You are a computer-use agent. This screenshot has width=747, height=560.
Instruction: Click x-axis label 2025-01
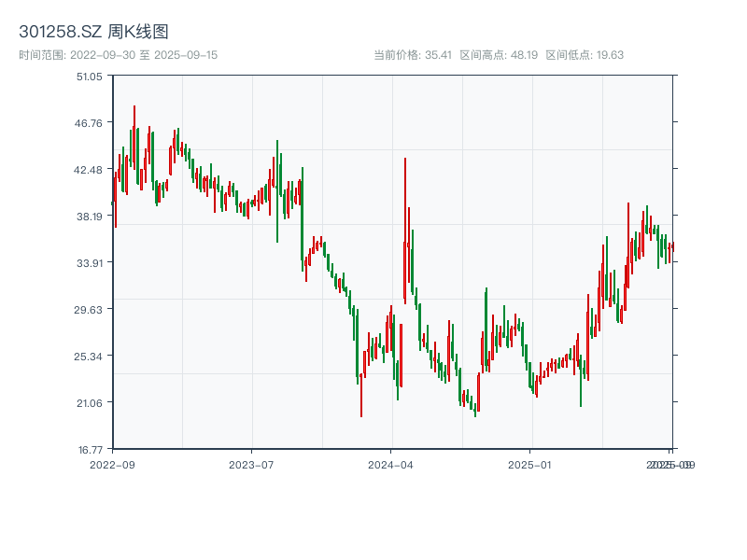[529, 465]
